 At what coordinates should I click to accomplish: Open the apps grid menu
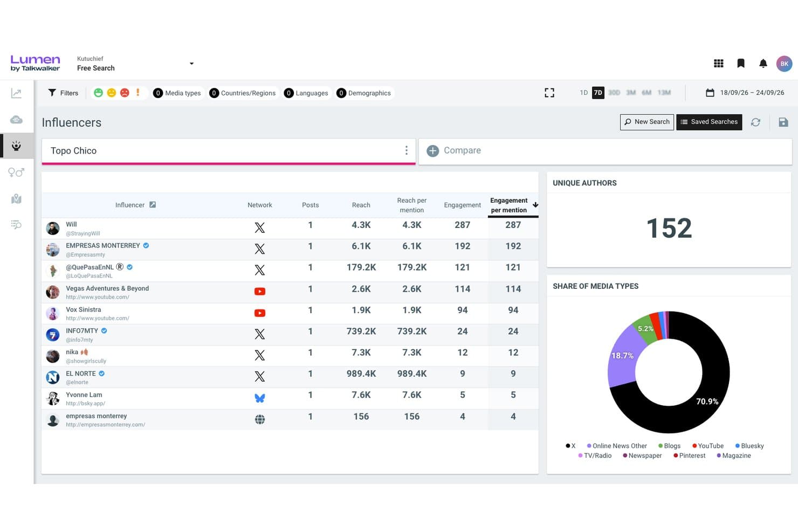tap(718, 64)
